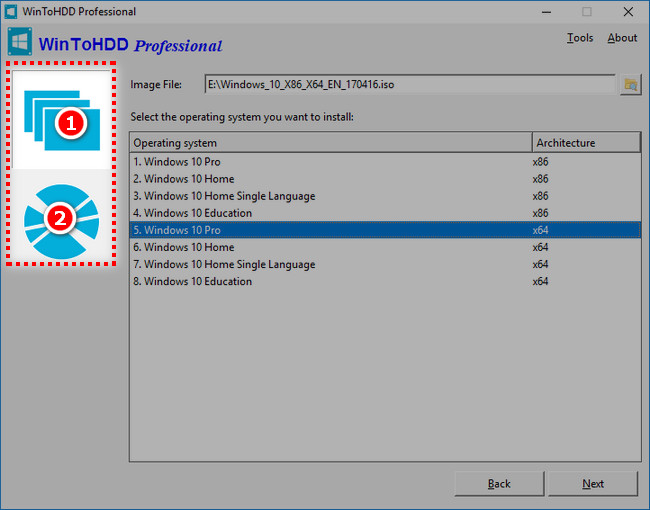Close the WinToHDD Professional window
Screen dimensions: 650x510
click(628, 12)
